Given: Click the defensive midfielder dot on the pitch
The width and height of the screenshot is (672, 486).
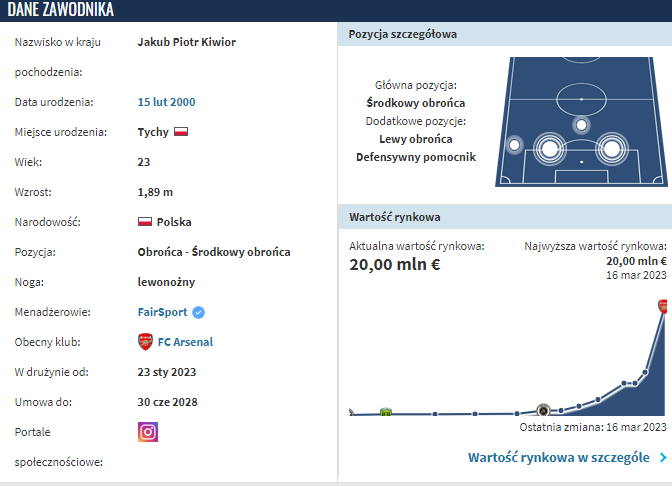Looking at the screenshot, I should pos(581,125).
